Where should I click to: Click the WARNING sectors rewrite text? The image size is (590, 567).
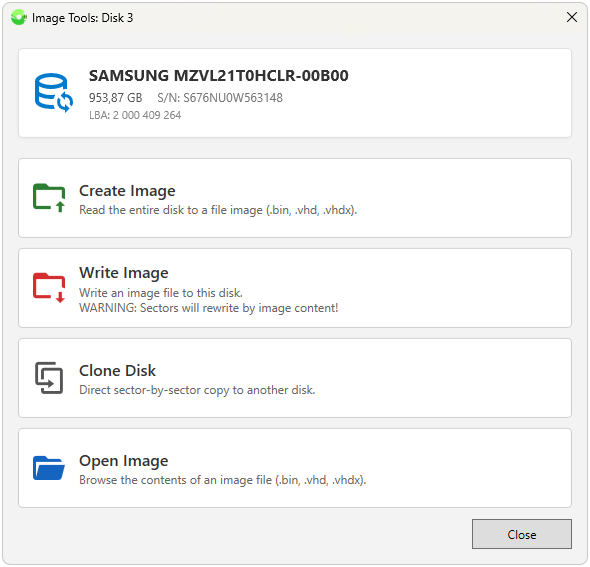tap(209, 308)
